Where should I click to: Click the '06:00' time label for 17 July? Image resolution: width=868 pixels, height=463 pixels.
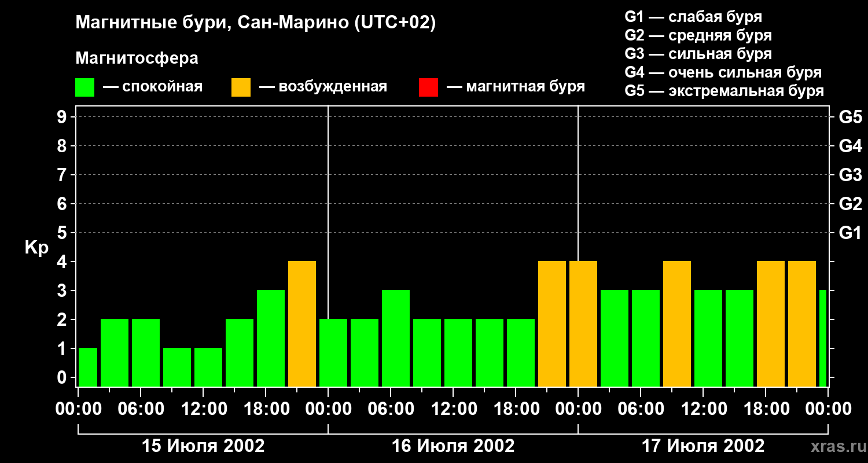(641, 409)
